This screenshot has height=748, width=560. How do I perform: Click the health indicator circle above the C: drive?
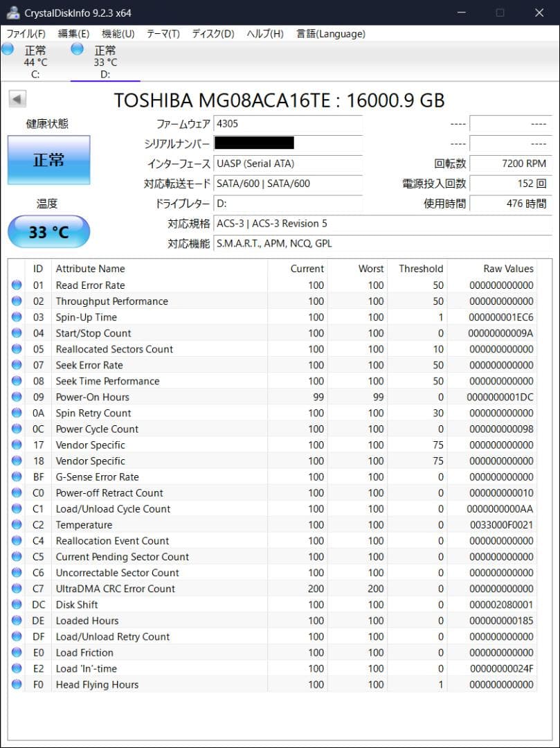click(x=8, y=48)
